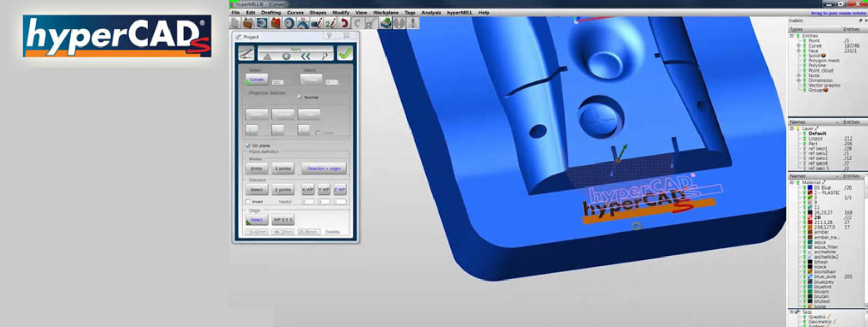Toggle the 'On plane' checkbox
Screen dimensions: 868x327
(x=248, y=146)
